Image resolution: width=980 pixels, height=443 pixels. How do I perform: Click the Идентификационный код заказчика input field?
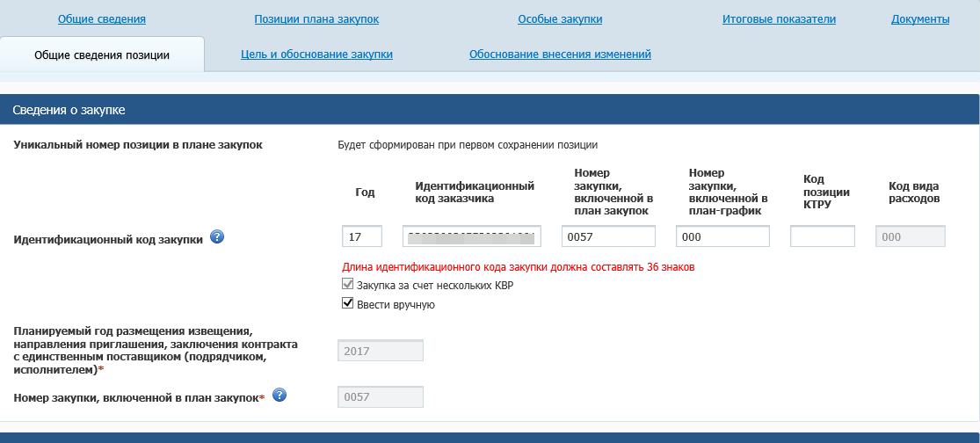coord(472,236)
